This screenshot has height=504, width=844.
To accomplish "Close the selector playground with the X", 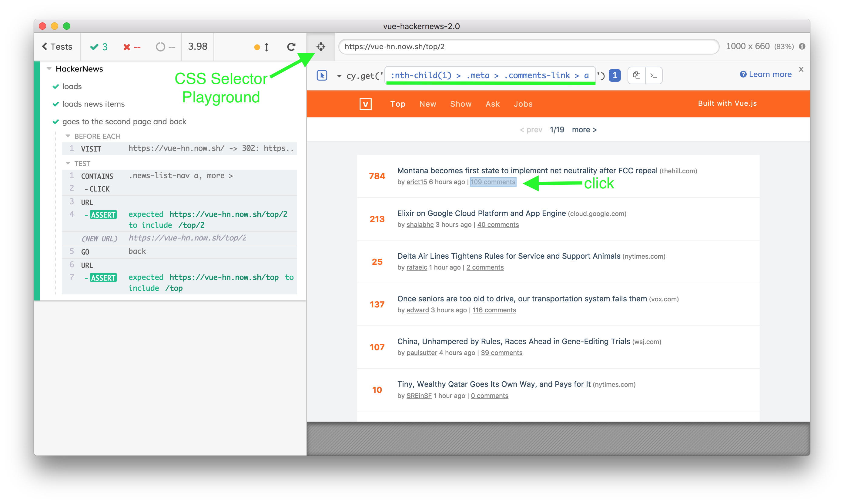I will [x=801, y=69].
